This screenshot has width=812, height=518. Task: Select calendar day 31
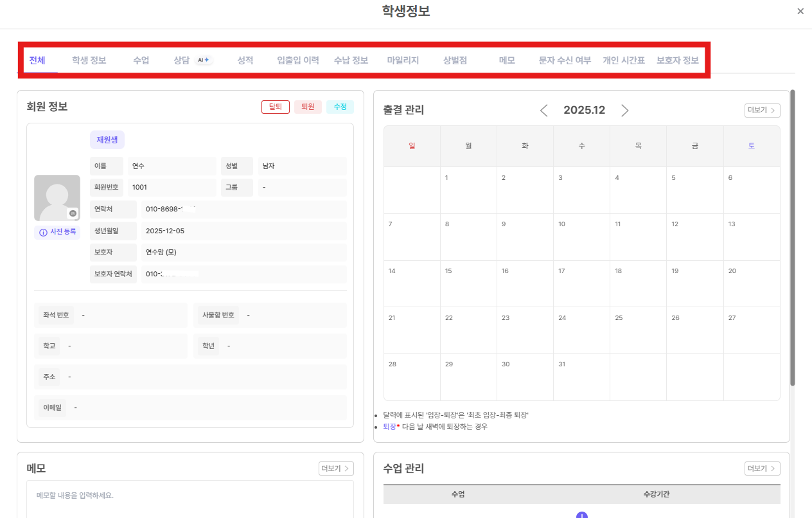(x=581, y=377)
